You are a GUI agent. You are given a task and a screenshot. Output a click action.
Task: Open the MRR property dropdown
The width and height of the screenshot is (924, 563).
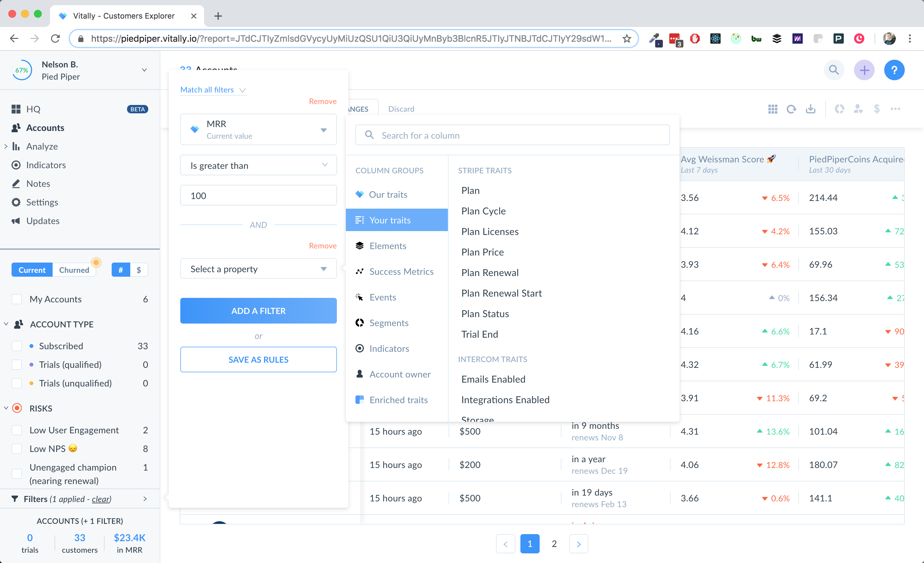(x=258, y=130)
